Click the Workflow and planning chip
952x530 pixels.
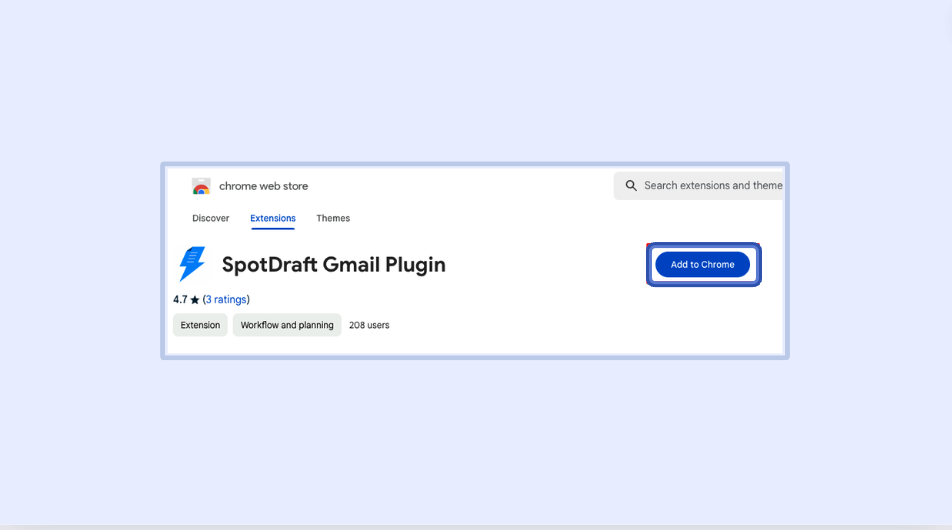point(287,325)
